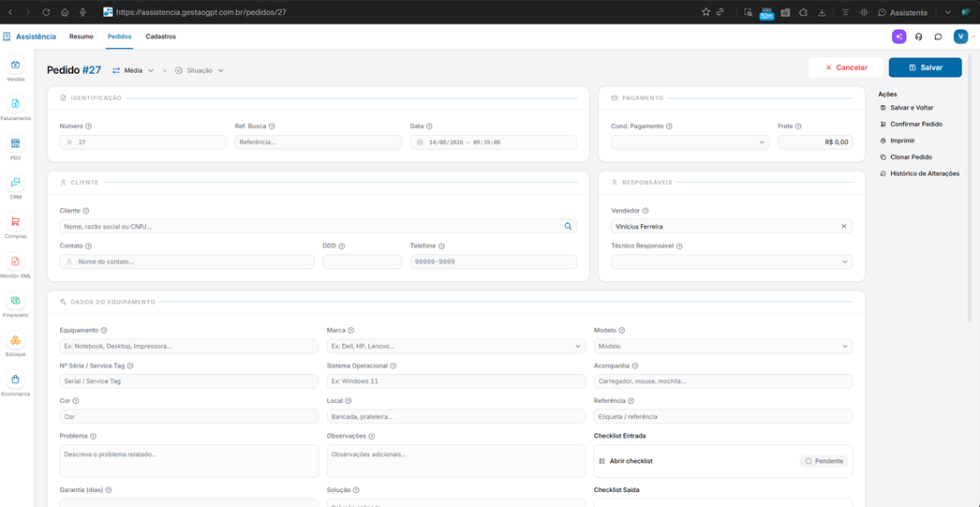Open the Abrir checklist entry
Screen dimensions: 980x507
[626, 461]
